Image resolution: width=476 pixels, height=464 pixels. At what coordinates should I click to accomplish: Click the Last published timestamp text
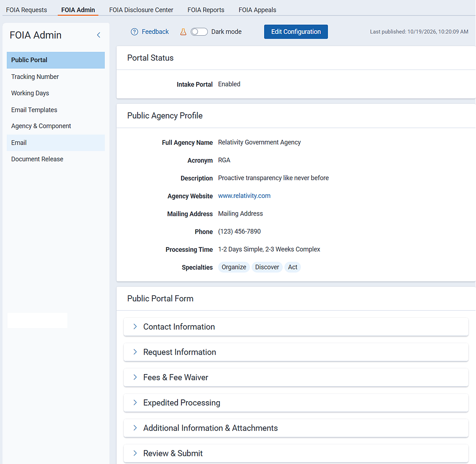pyautogui.click(x=419, y=32)
